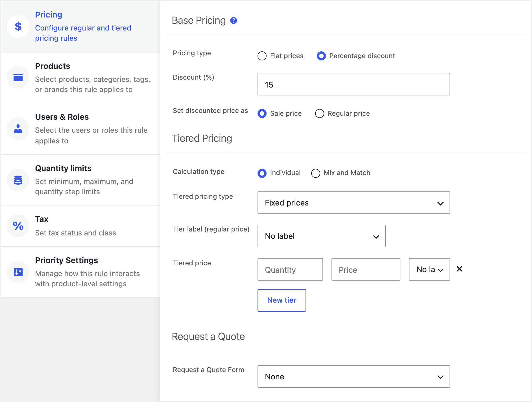Click the Tiered pricing type label

203,196
